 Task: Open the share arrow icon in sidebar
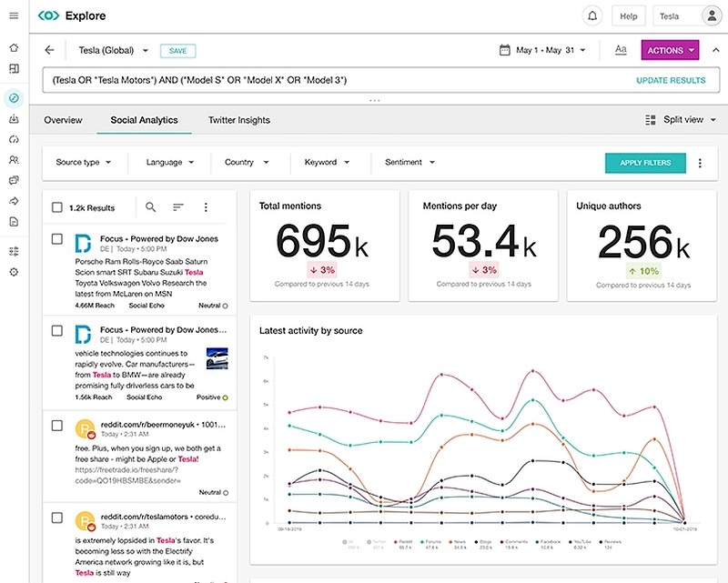point(14,201)
